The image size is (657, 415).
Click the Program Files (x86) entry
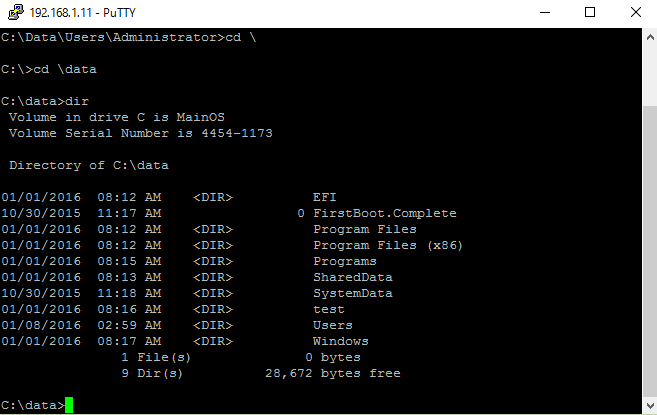pos(388,245)
